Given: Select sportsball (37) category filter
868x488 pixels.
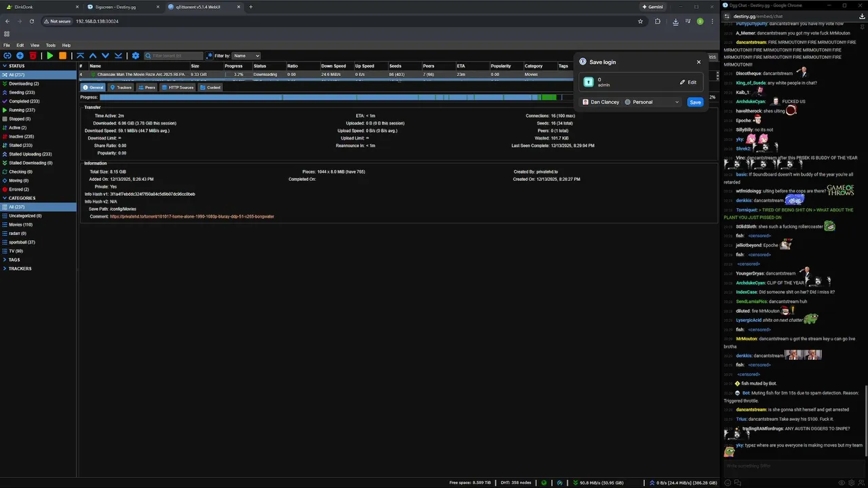Looking at the screenshot, I should [x=38, y=242].
